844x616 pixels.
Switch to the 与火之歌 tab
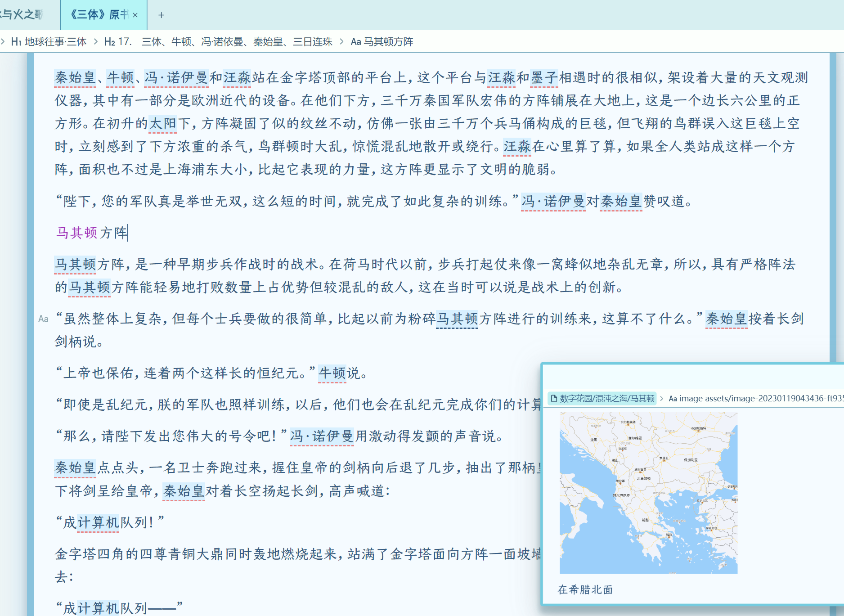[x=22, y=15]
